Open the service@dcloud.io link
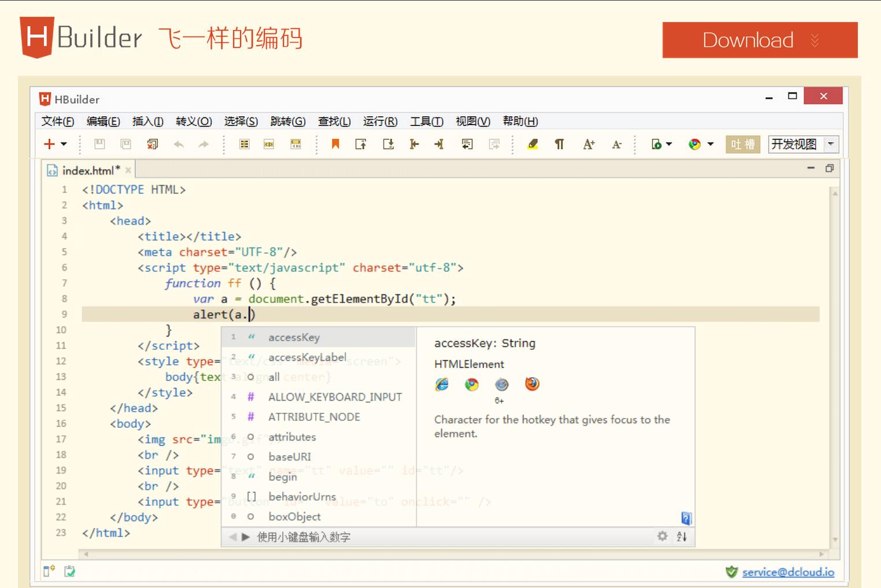Viewport: 881px width, 588px height. coord(788,572)
